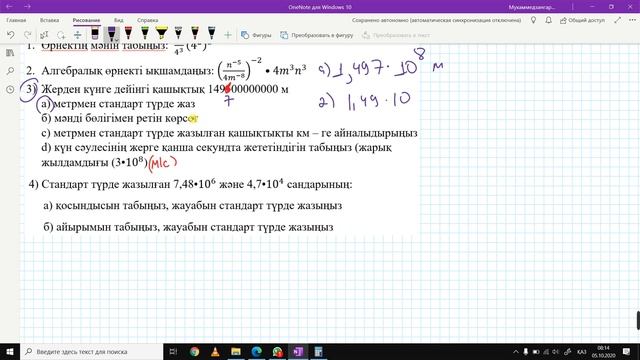Select the dark pen with yellow tip

pyautogui.click(x=195, y=33)
